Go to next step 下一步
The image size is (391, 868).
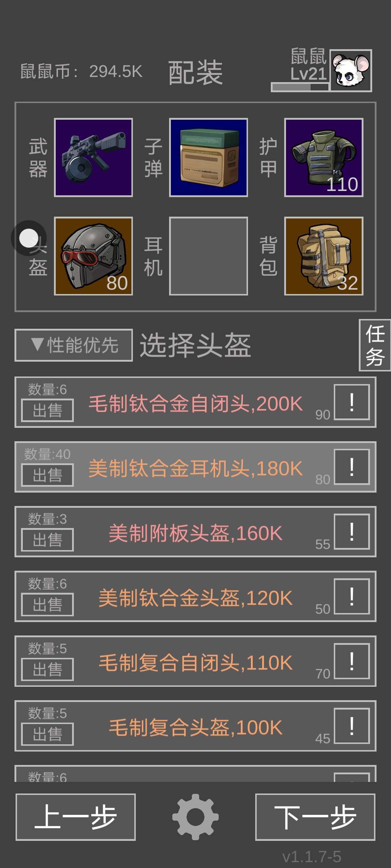[x=315, y=817]
